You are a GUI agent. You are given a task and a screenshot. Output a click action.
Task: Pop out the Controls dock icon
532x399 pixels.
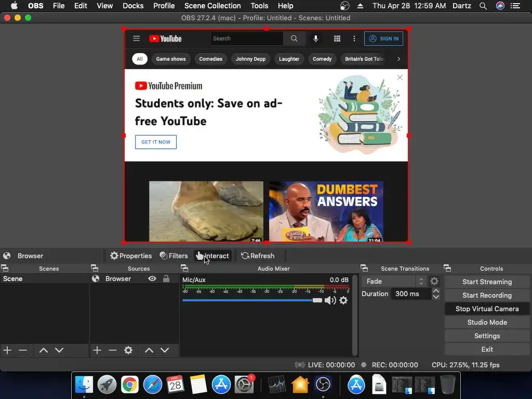click(447, 269)
